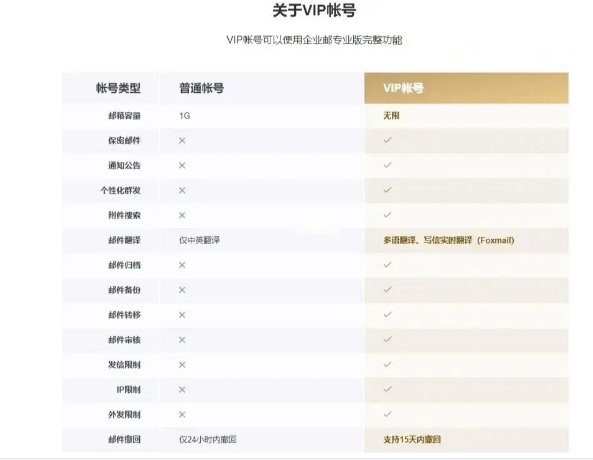
Task: Click the check mark in 保密邮件 row
Action: tap(387, 140)
